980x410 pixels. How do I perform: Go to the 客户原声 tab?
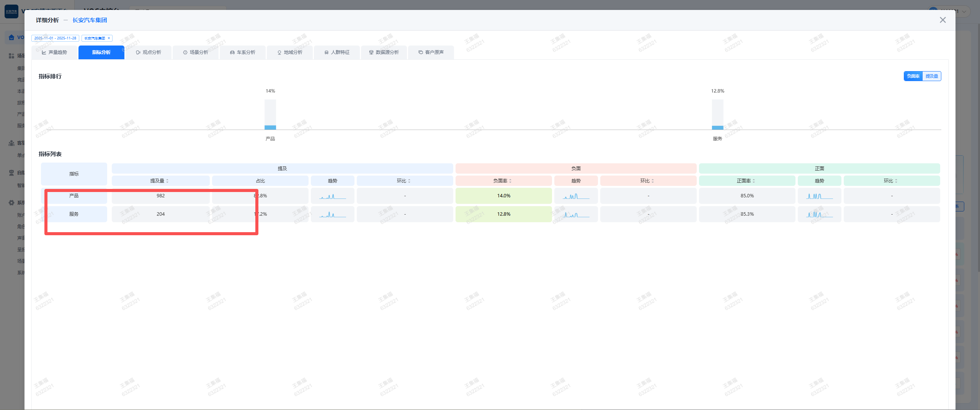[x=431, y=52]
